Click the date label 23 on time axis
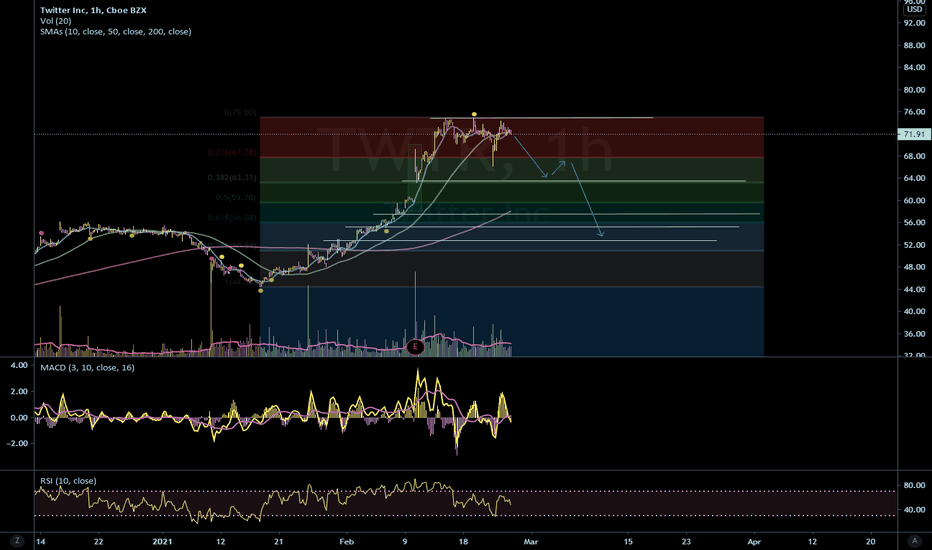 [x=687, y=541]
